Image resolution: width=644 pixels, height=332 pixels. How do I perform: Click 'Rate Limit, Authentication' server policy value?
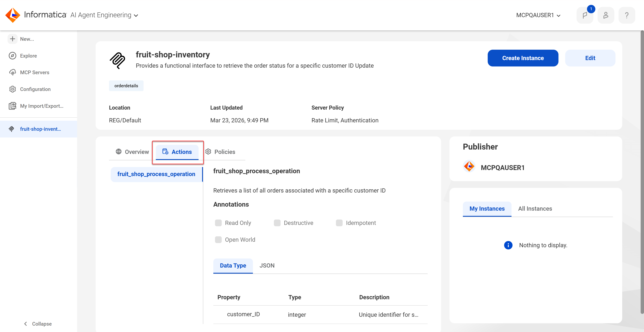345,120
